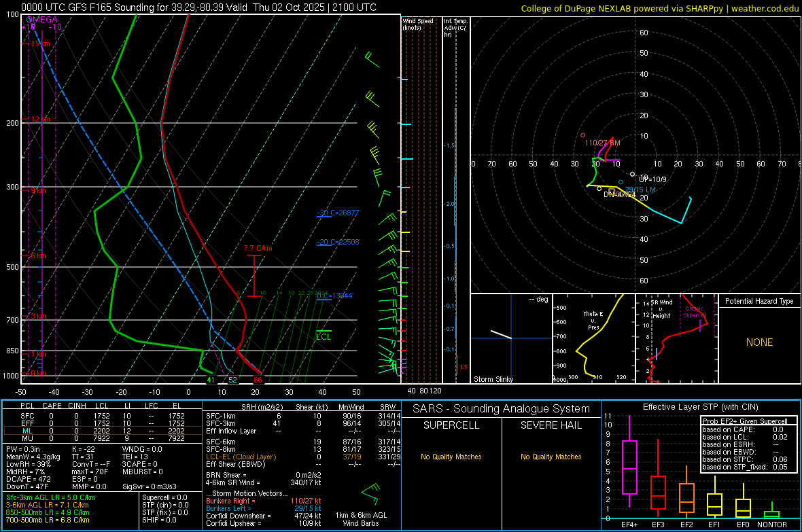Click the Inf. Temp. Adv. panel header

[455, 28]
